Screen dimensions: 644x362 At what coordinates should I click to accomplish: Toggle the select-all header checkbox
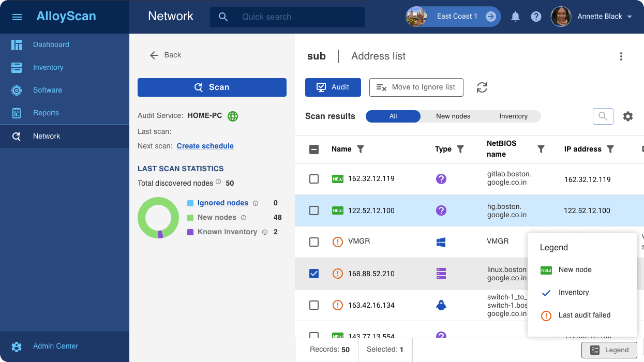coord(314,149)
